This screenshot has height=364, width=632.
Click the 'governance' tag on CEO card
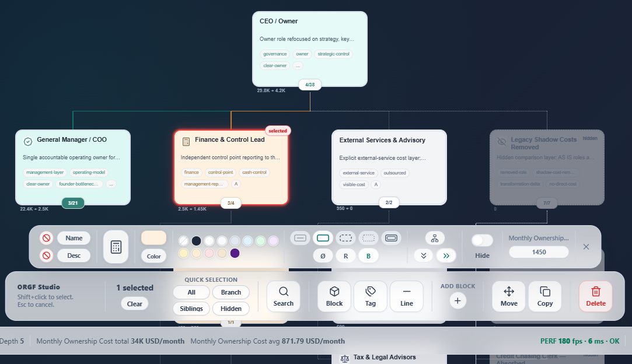[275, 54]
